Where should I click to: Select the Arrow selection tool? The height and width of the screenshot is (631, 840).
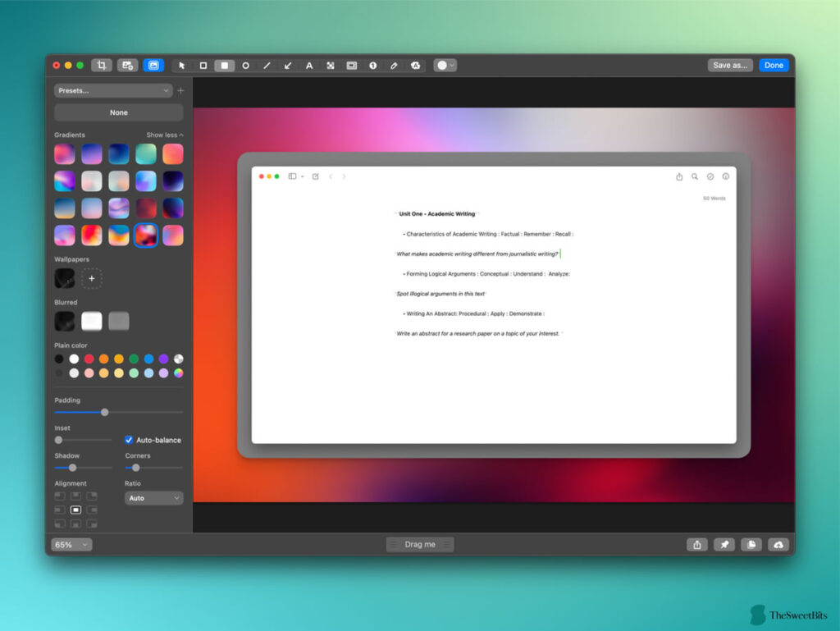(182, 65)
